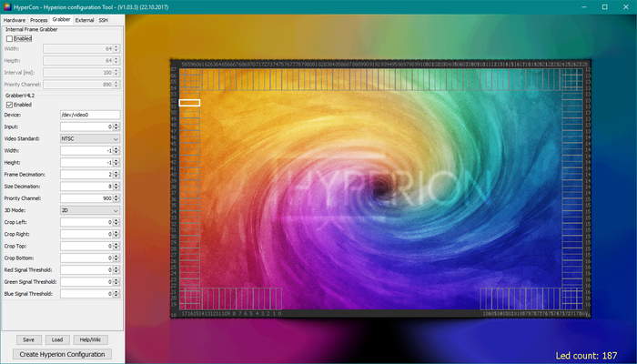Click the Frame Decimation value field
Viewport: 637px width, 364px height.
coord(84,174)
